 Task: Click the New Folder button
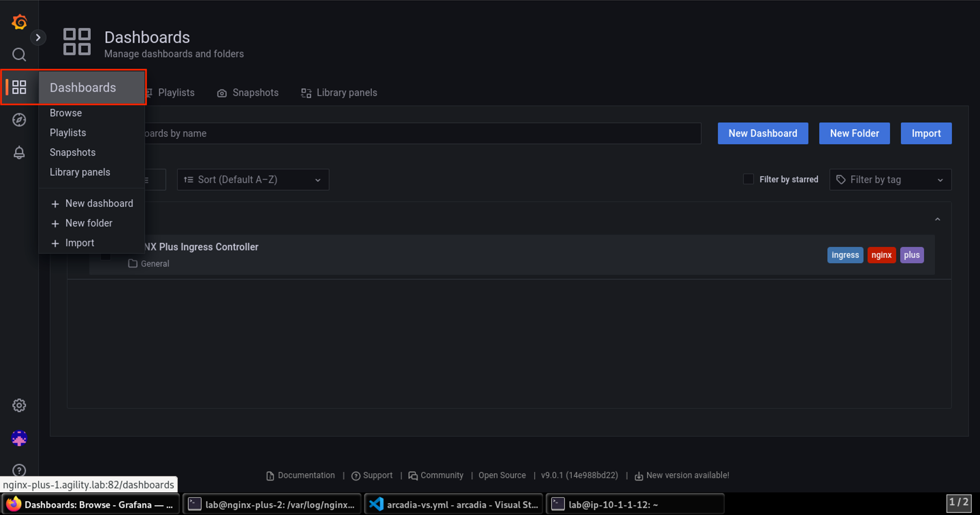[x=854, y=133]
